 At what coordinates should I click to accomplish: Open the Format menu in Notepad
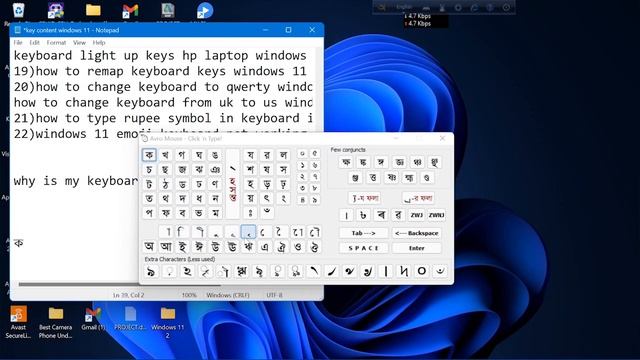tap(56, 42)
